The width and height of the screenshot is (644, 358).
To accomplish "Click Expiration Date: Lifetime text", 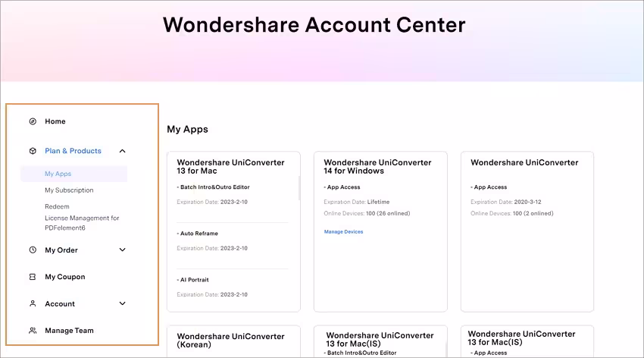I will click(357, 202).
